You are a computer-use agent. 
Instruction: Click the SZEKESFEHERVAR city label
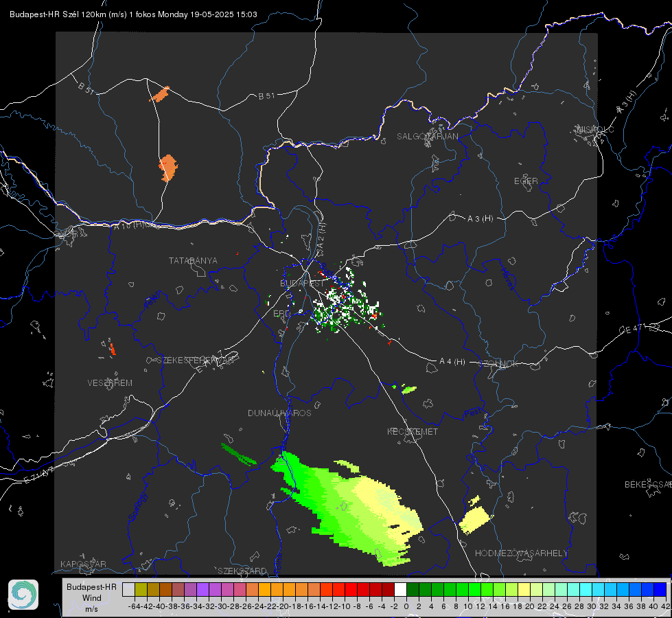[x=196, y=360]
